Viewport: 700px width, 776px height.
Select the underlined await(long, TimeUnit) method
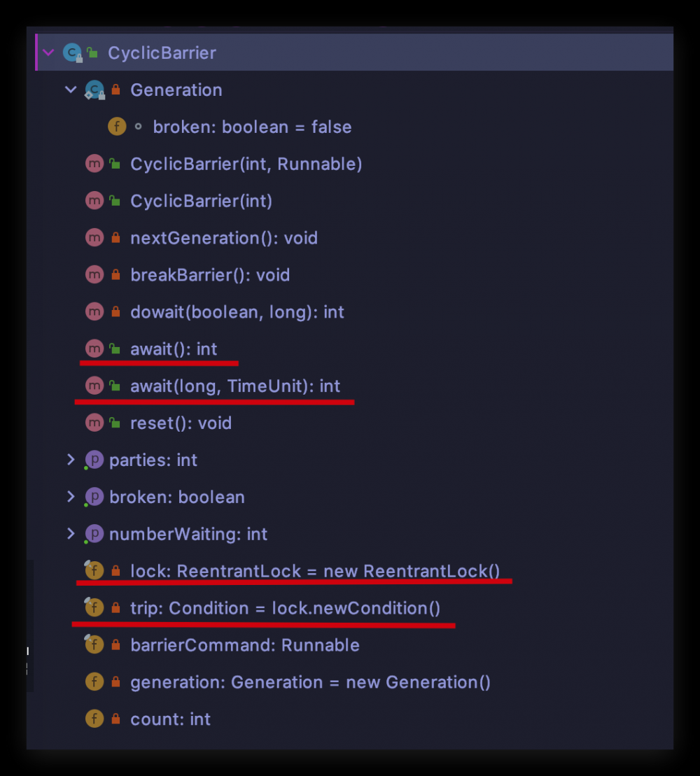click(234, 386)
